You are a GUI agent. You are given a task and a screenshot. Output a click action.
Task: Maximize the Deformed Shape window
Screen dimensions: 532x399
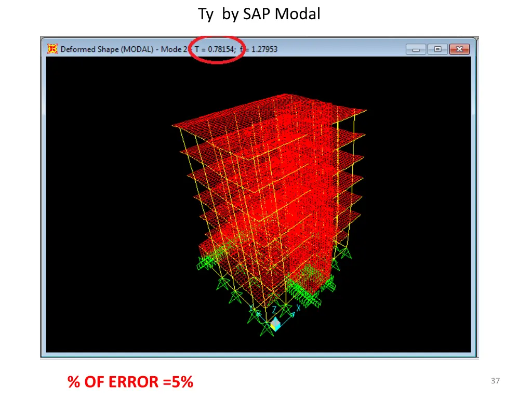click(x=437, y=49)
